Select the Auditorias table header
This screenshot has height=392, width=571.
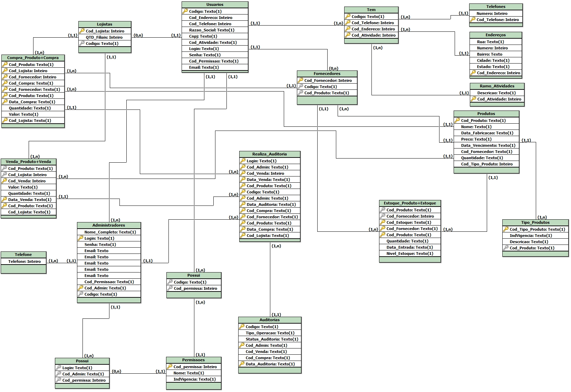pos(269,320)
